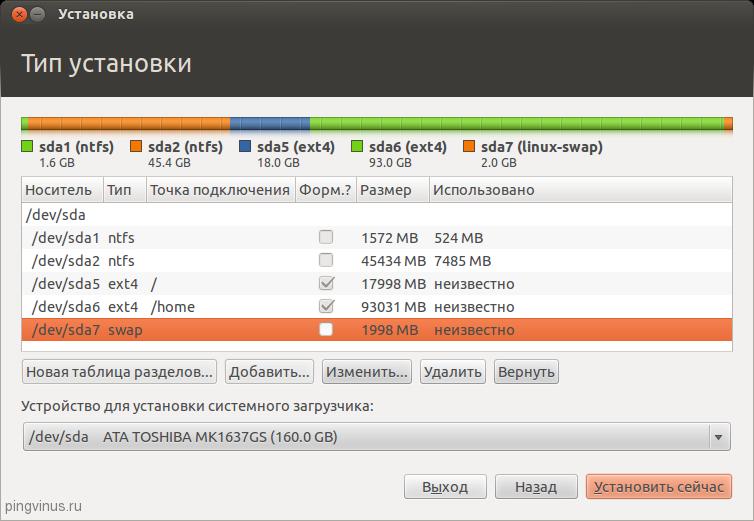Click the '/home' mount point cell
Image resolution: width=754 pixels, height=521 pixels.
tap(173, 307)
